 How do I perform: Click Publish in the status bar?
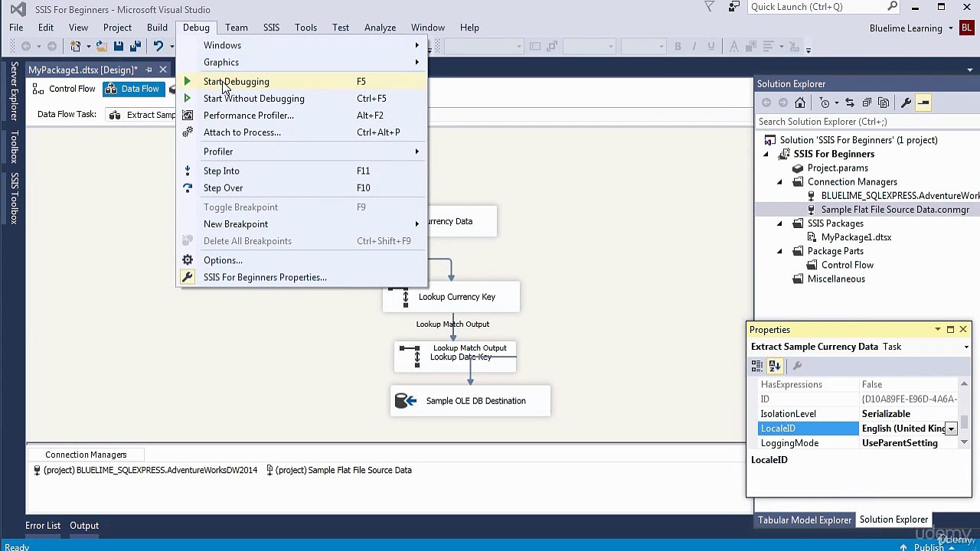point(929,546)
